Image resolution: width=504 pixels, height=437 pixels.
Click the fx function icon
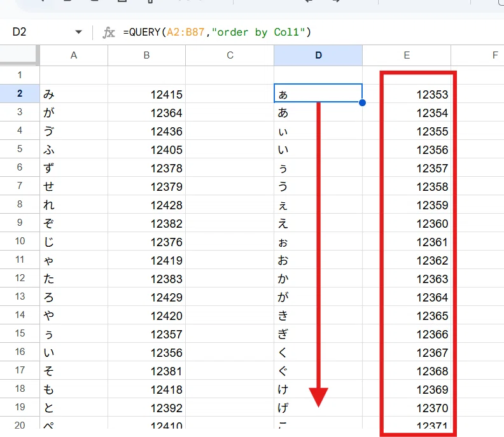pyautogui.click(x=108, y=32)
